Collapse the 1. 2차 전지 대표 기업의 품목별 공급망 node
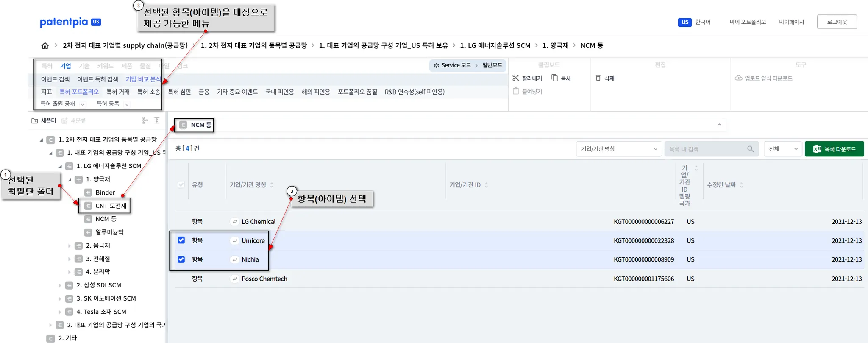Image resolution: width=868 pixels, height=343 pixels. click(41, 140)
